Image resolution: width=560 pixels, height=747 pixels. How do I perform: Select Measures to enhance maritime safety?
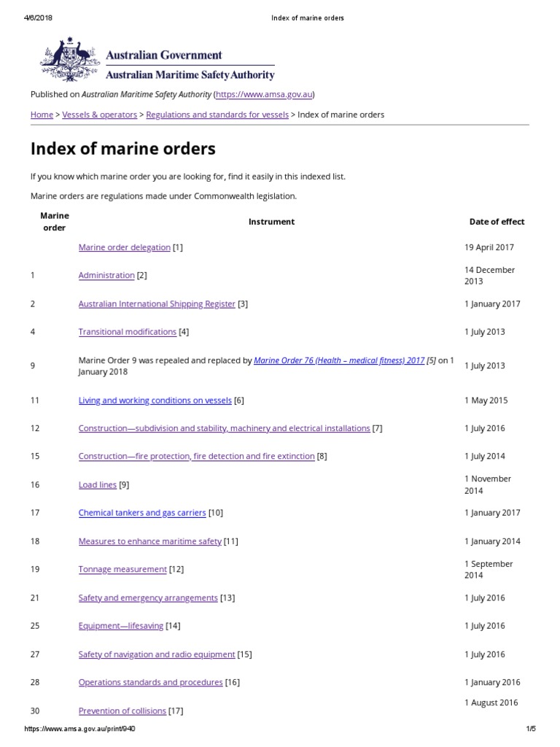point(149,541)
